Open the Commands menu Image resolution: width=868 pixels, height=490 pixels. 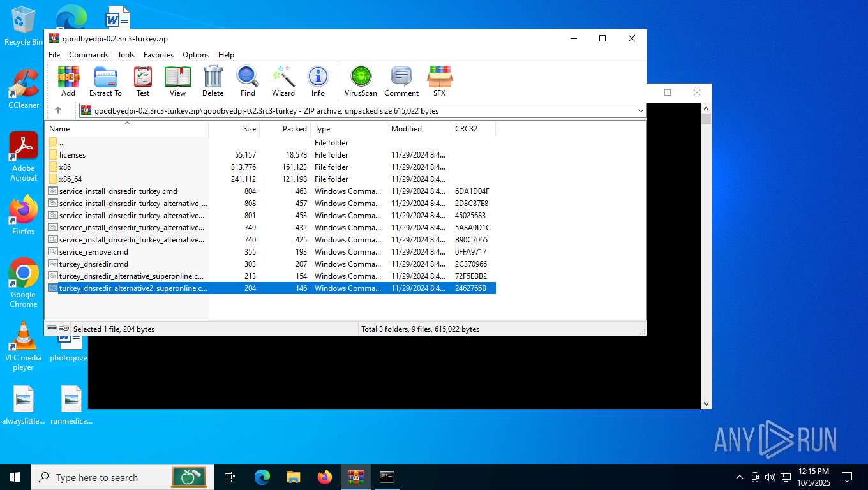tap(89, 55)
